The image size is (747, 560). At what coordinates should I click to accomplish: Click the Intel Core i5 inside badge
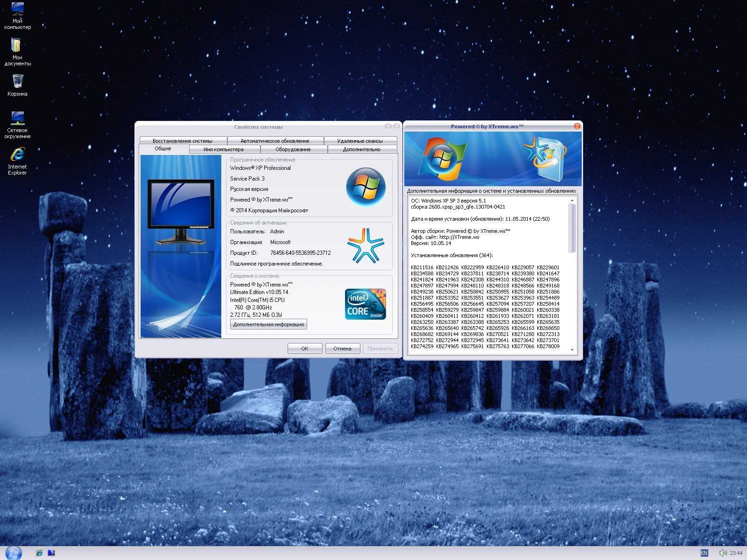[366, 304]
